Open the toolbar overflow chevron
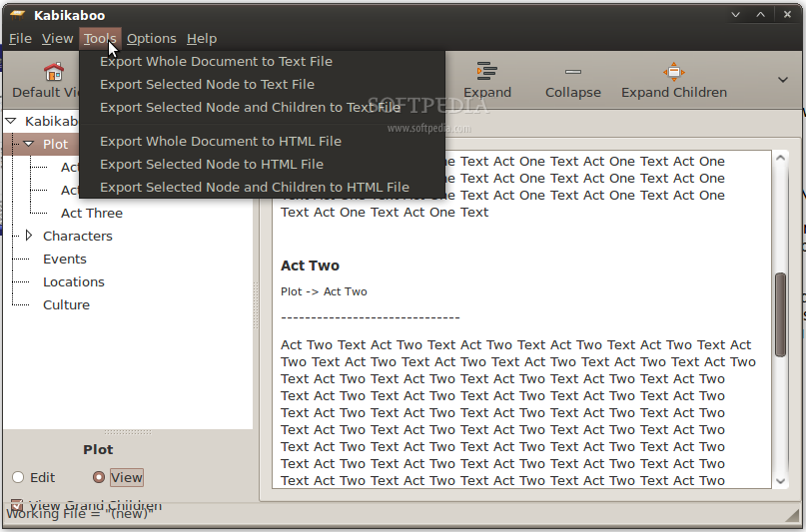The height and width of the screenshot is (532, 806). click(783, 80)
